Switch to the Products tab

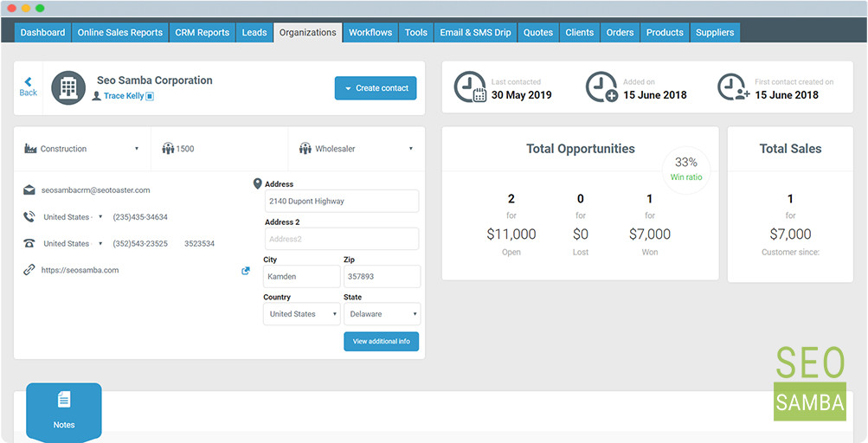(665, 33)
